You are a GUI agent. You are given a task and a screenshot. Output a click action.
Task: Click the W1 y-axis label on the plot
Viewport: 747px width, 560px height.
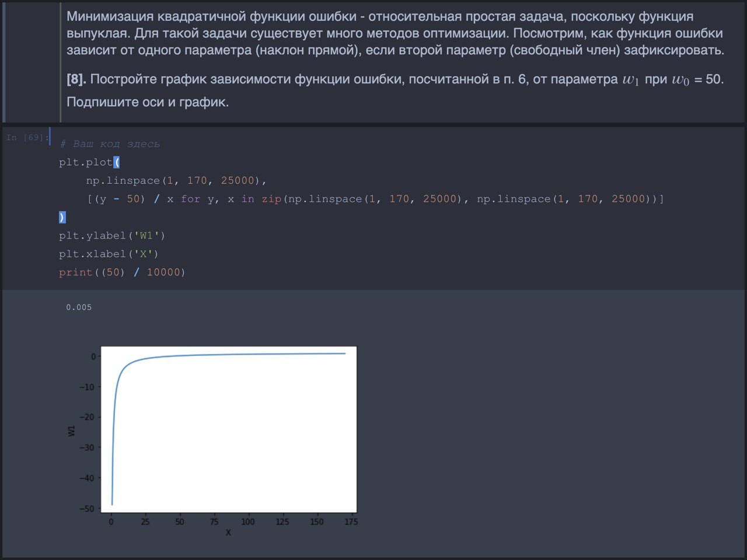(72, 430)
